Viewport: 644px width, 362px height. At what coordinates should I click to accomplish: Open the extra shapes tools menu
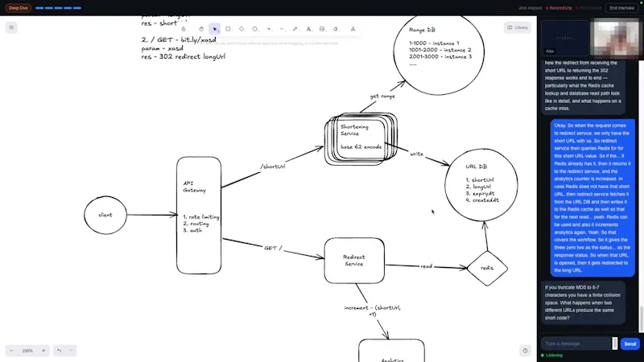[353, 29]
